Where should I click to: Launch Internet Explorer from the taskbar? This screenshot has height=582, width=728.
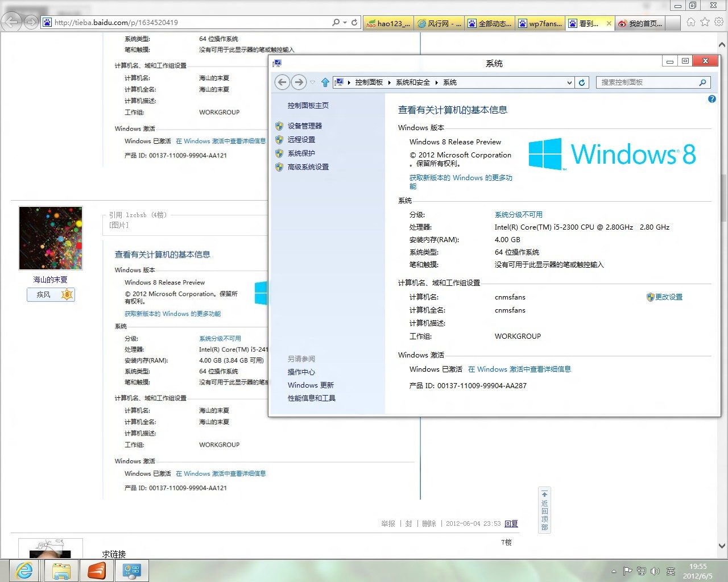click(24, 570)
